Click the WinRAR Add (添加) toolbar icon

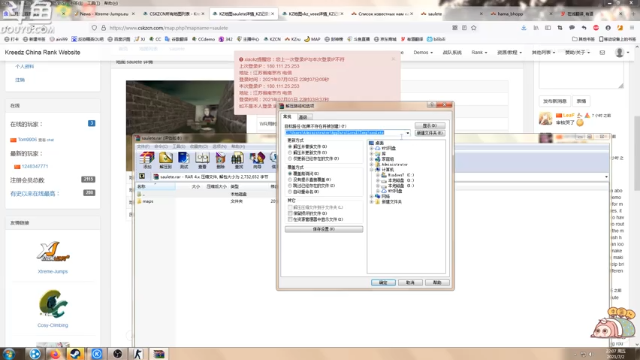[147, 160]
